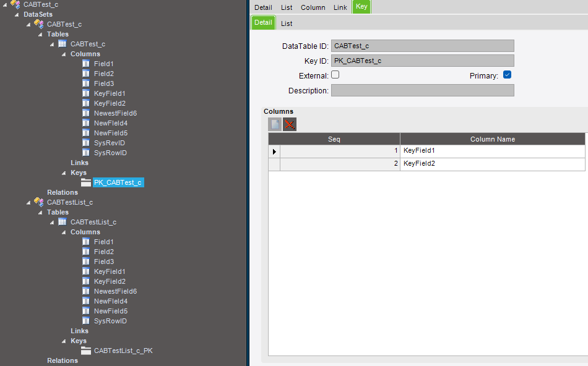Click the CABTestList_c table grid icon
The image size is (588, 366).
(x=63, y=222)
